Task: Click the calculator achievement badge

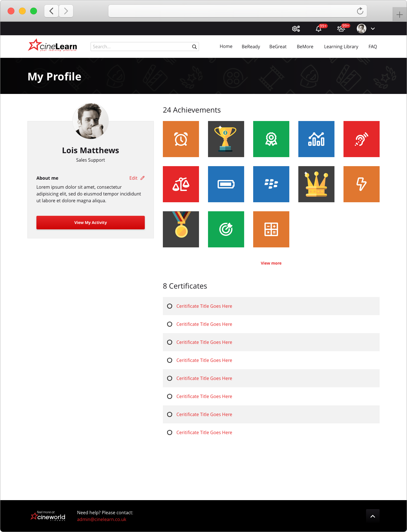Action: coord(271,229)
